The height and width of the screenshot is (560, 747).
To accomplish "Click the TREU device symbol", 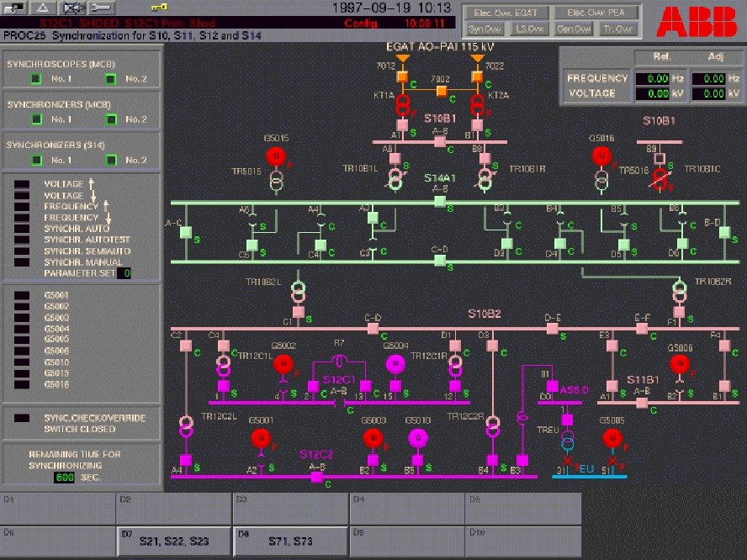I will [x=567, y=441].
